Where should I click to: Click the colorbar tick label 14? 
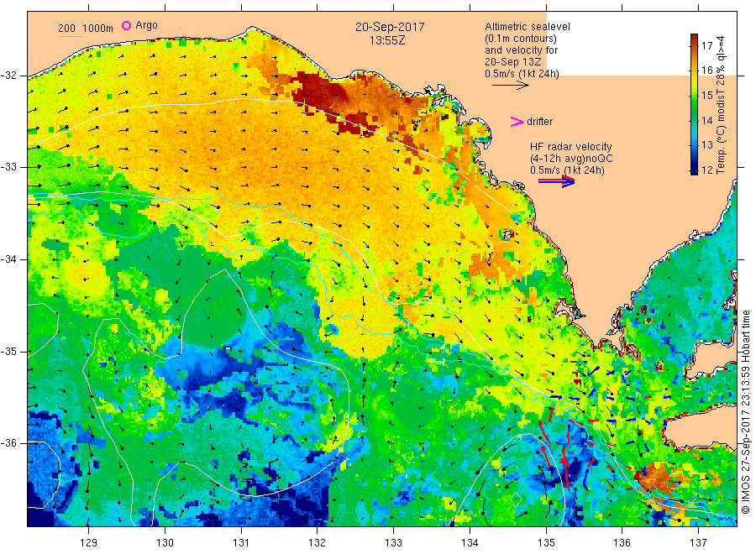706,120
